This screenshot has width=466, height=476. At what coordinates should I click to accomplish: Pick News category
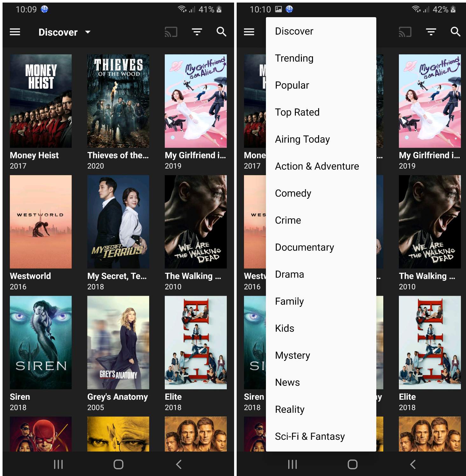321,383
